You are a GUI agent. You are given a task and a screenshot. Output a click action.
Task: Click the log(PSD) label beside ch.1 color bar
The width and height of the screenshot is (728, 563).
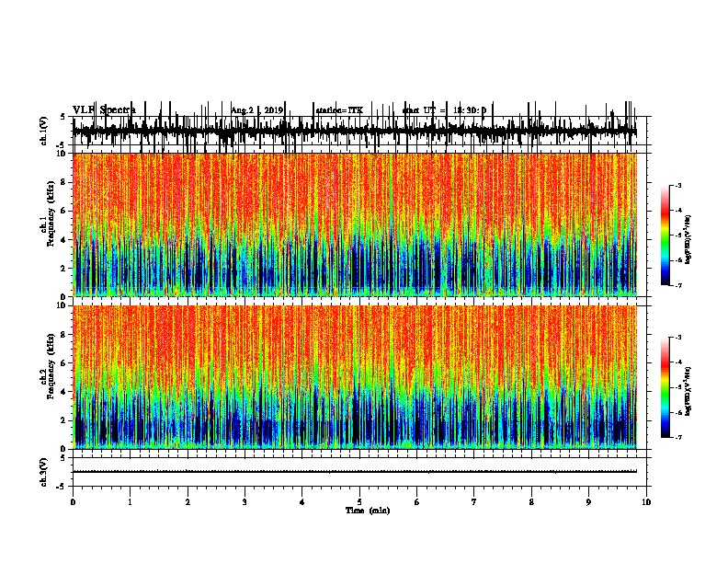(688, 239)
